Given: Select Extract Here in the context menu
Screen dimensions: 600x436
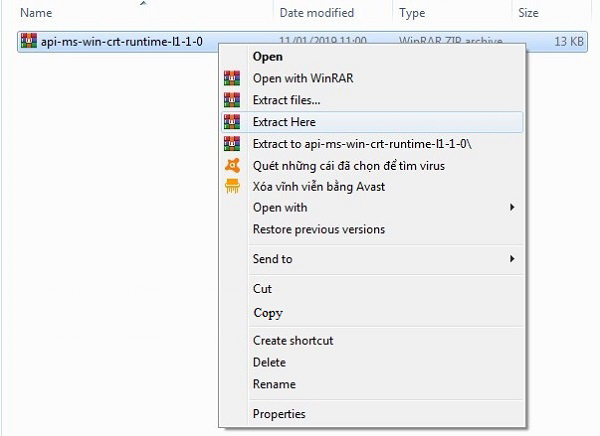Looking at the screenshot, I should point(284,122).
